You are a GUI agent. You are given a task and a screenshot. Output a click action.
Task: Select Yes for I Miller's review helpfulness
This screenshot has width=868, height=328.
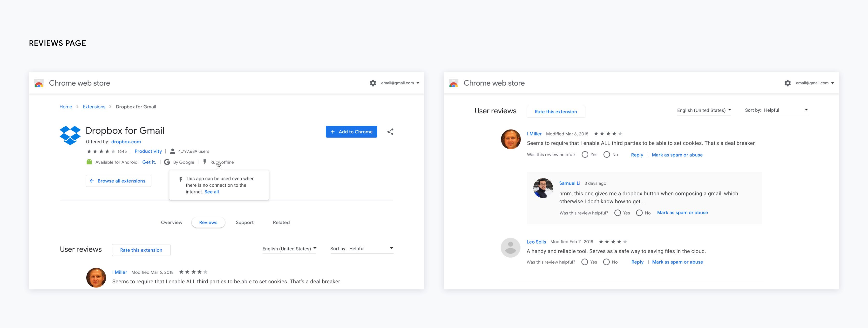coord(585,155)
